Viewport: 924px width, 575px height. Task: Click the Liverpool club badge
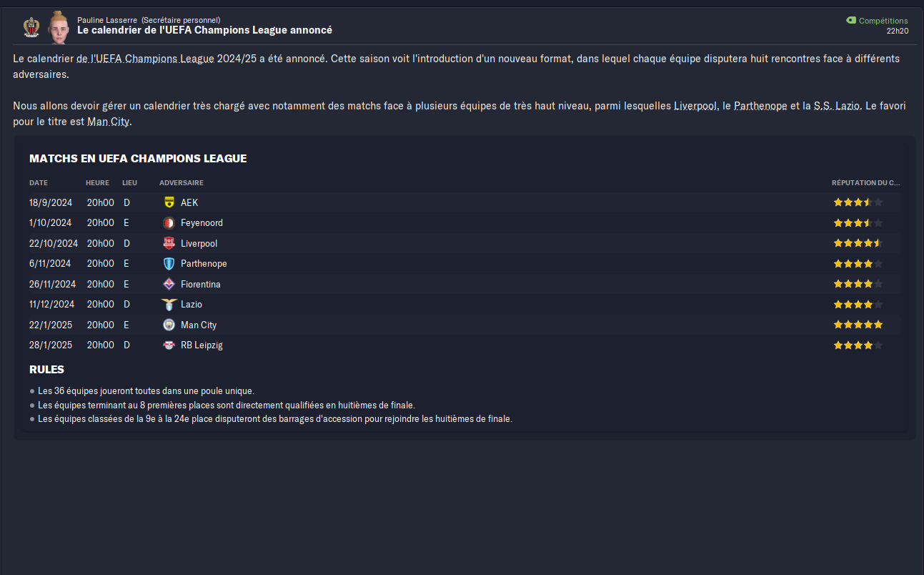[169, 243]
